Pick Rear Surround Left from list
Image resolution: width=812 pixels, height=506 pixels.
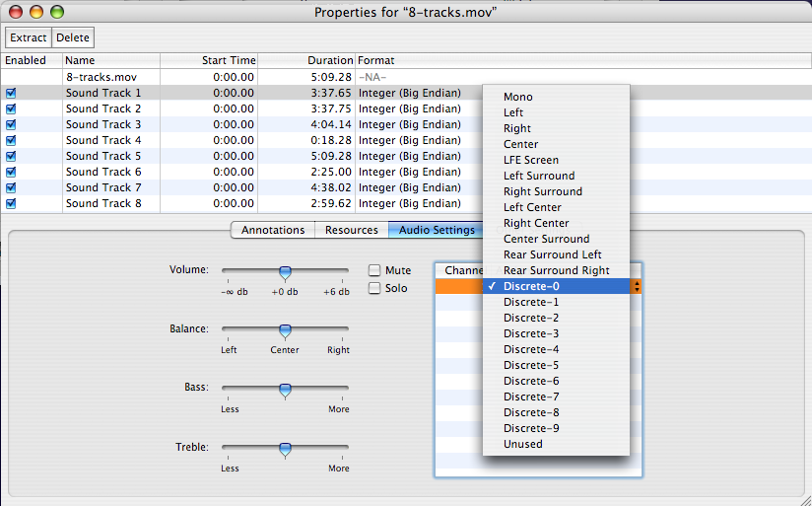coord(553,254)
